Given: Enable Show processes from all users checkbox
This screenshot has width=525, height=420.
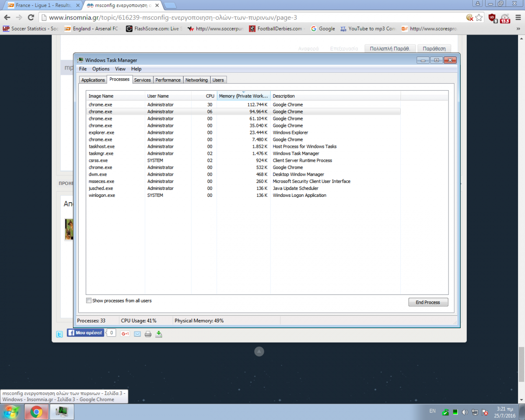Looking at the screenshot, I should coord(89,301).
